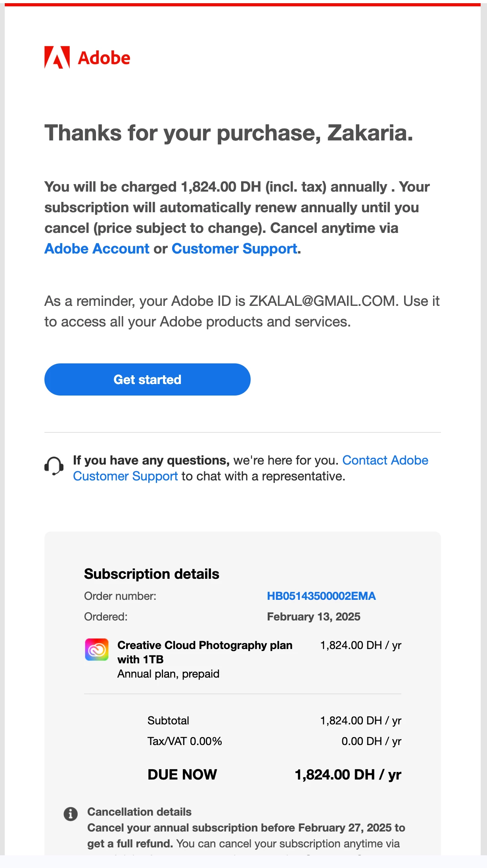Open the Adobe Account link
Viewport: 487px width, 868px height.
(97, 249)
